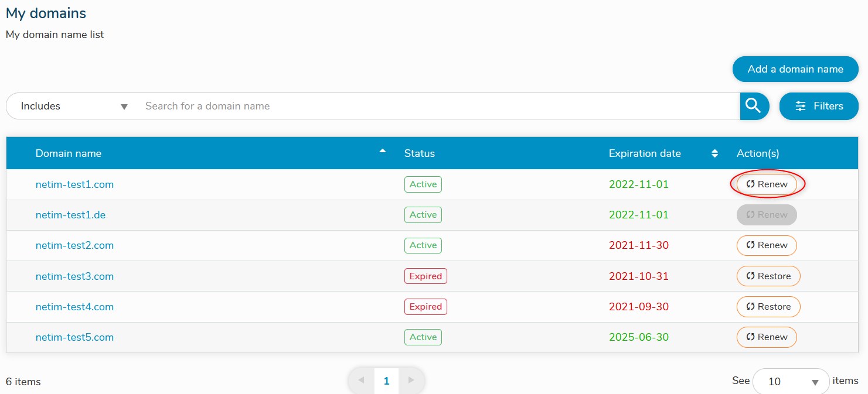
Task: Go to next page arrow
Action: [411, 381]
